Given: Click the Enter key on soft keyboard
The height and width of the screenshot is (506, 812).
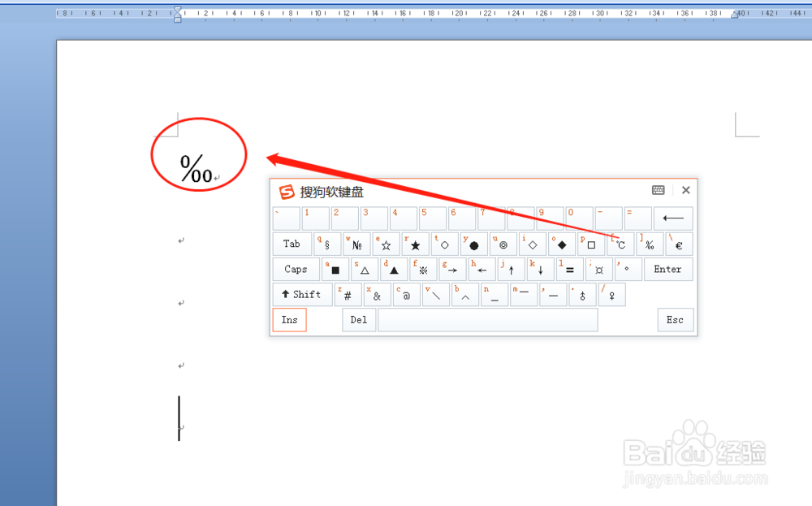Looking at the screenshot, I should pos(668,270).
